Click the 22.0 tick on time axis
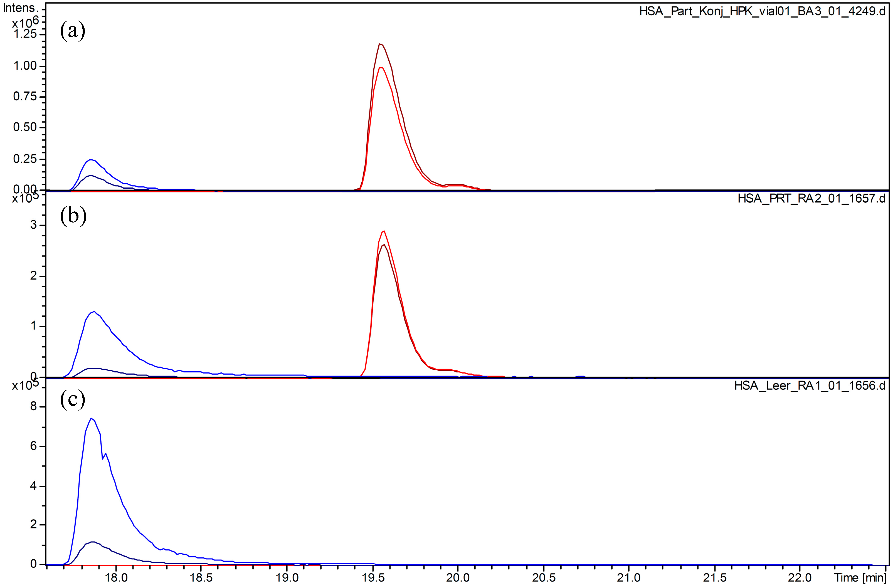 (800, 578)
